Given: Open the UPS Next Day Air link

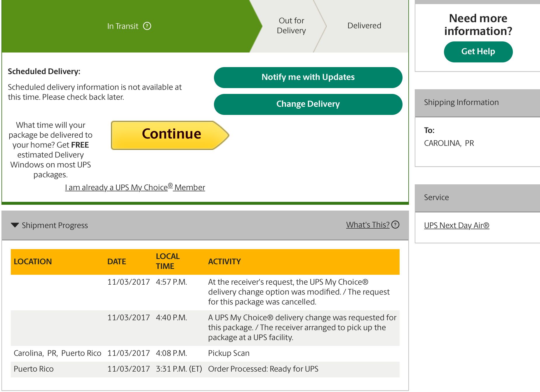Looking at the screenshot, I should point(457,225).
